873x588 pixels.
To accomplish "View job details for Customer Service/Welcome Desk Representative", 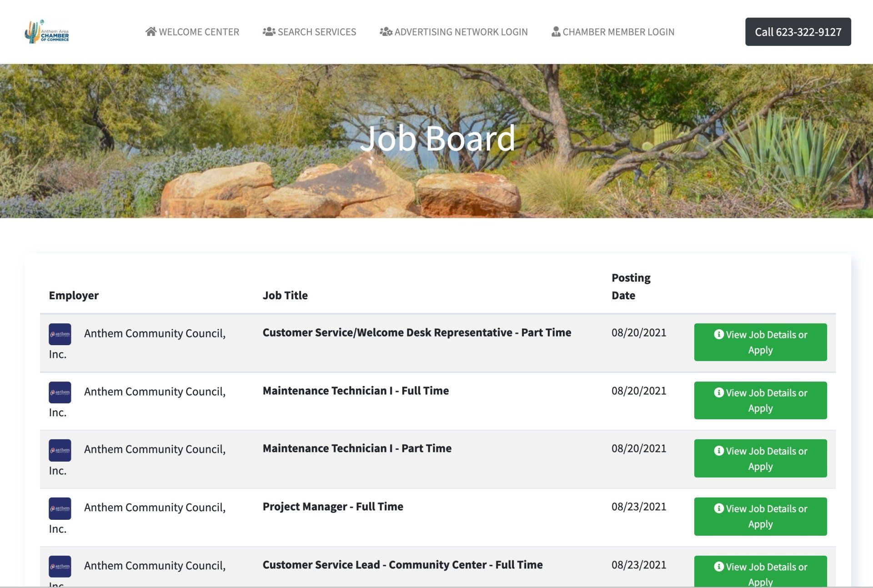I will [760, 342].
